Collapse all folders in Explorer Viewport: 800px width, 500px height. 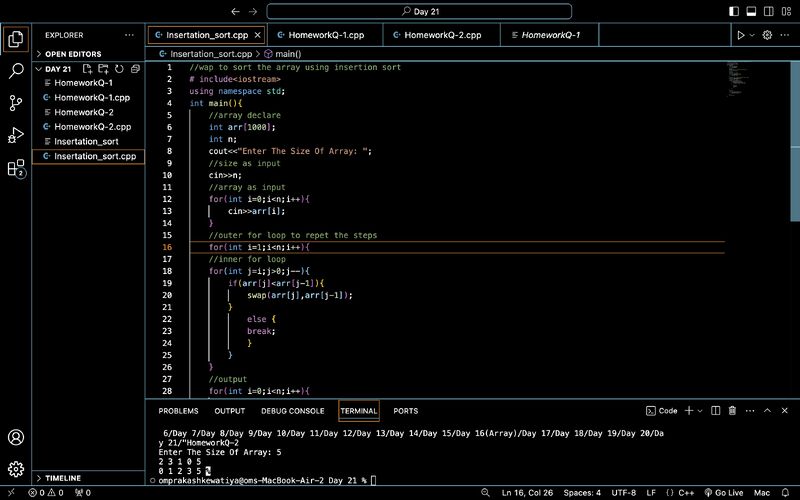pyautogui.click(x=135, y=69)
